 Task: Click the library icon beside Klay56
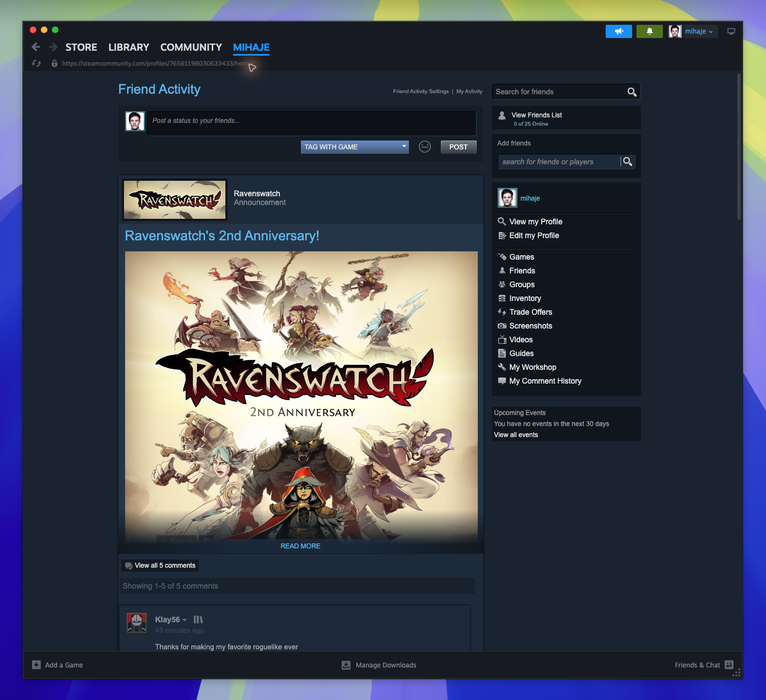click(198, 620)
